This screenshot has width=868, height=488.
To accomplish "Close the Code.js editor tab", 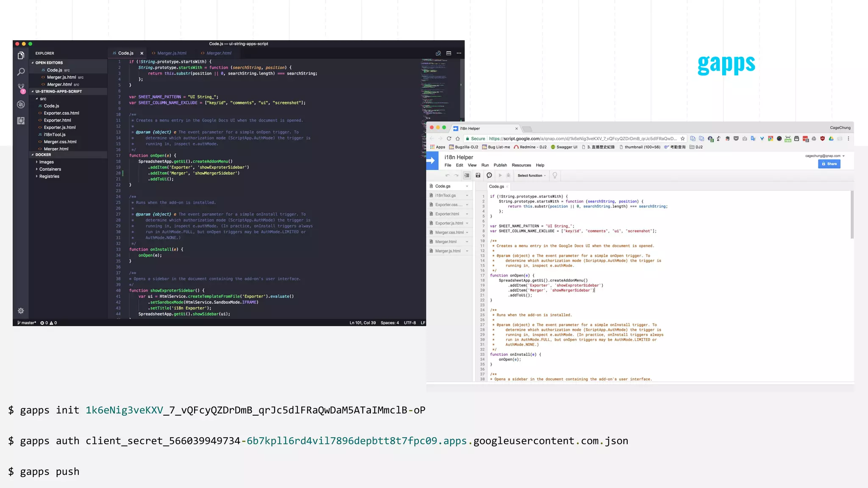I will (142, 53).
